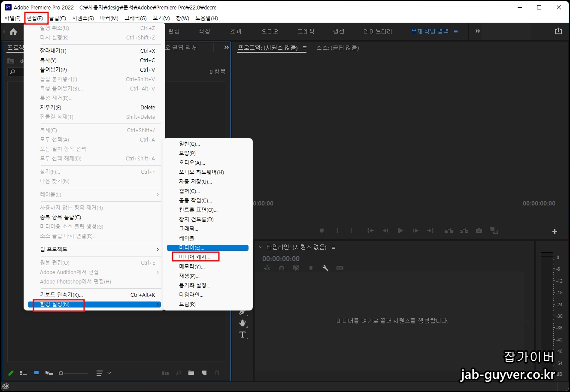The height and width of the screenshot is (392, 570).
Task: Toggle project read-only green pencil icon
Action: (x=11, y=373)
